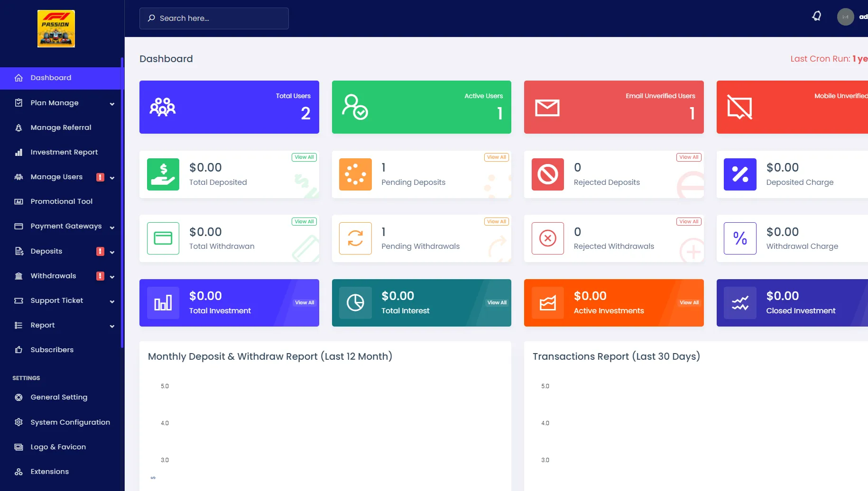This screenshot has height=491, width=868.
Task: Click the Total Interest pie chart icon
Action: pyautogui.click(x=355, y=303)
